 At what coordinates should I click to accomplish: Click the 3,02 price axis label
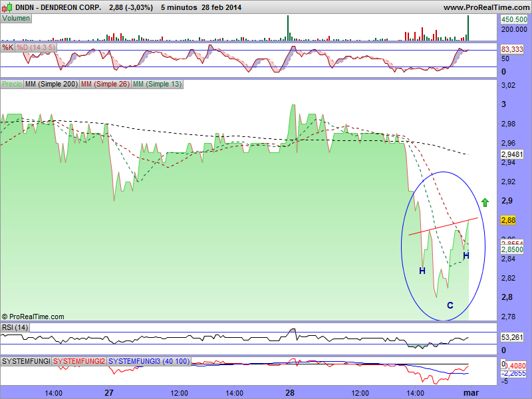[x=508, y=85]
